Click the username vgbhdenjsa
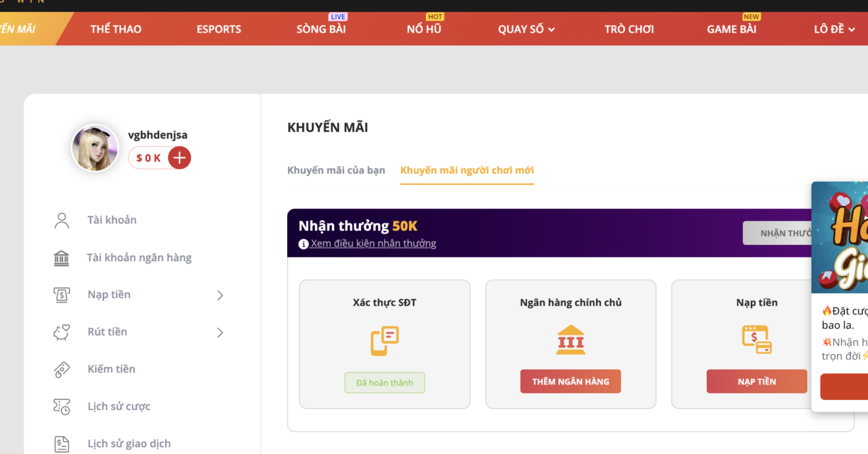This screenshot has height=454, width=868. (157, 135)
